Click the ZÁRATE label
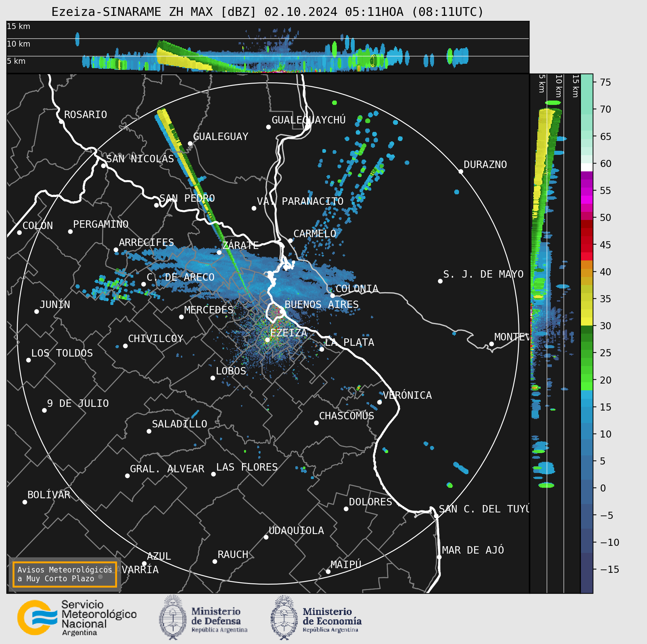The image size is (647, 644). click(x=240, y=245)
